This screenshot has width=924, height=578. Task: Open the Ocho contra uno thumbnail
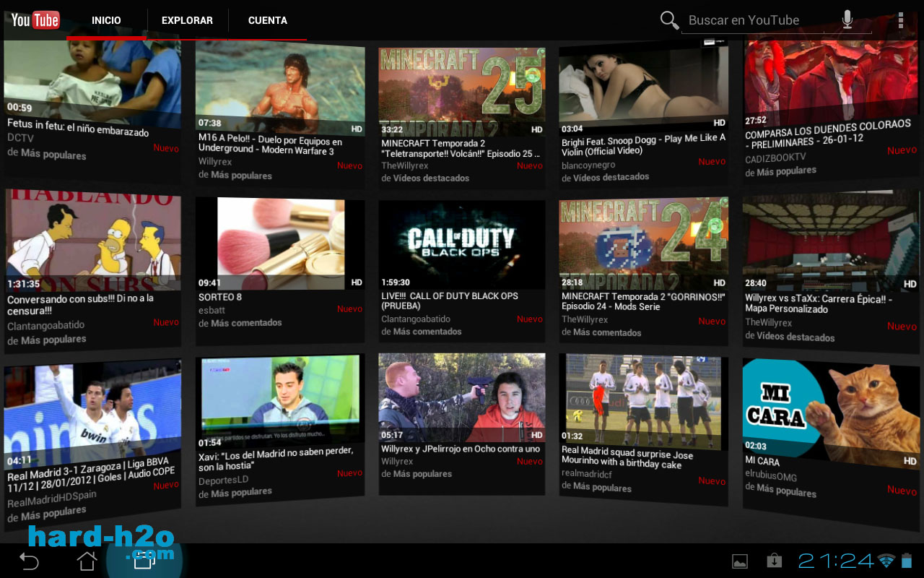[461, 397]
